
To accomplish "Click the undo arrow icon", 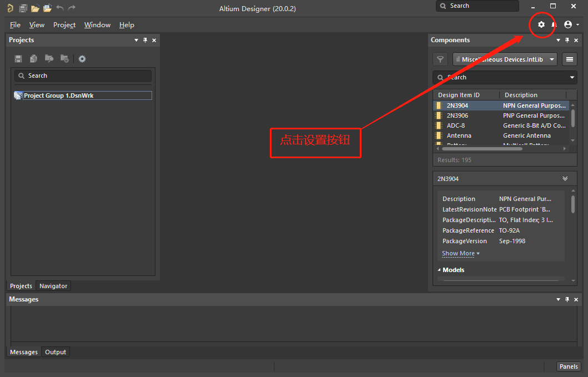I will (x=59, y=8).
